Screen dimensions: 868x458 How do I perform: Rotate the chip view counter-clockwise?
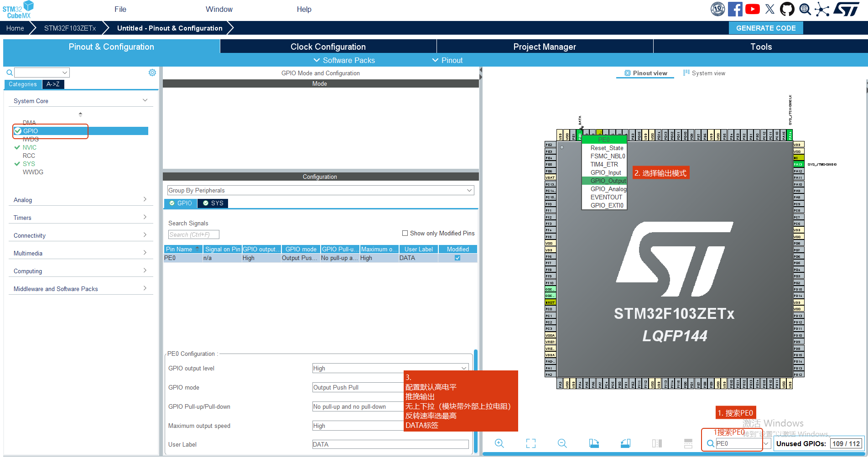click(625, 443)
